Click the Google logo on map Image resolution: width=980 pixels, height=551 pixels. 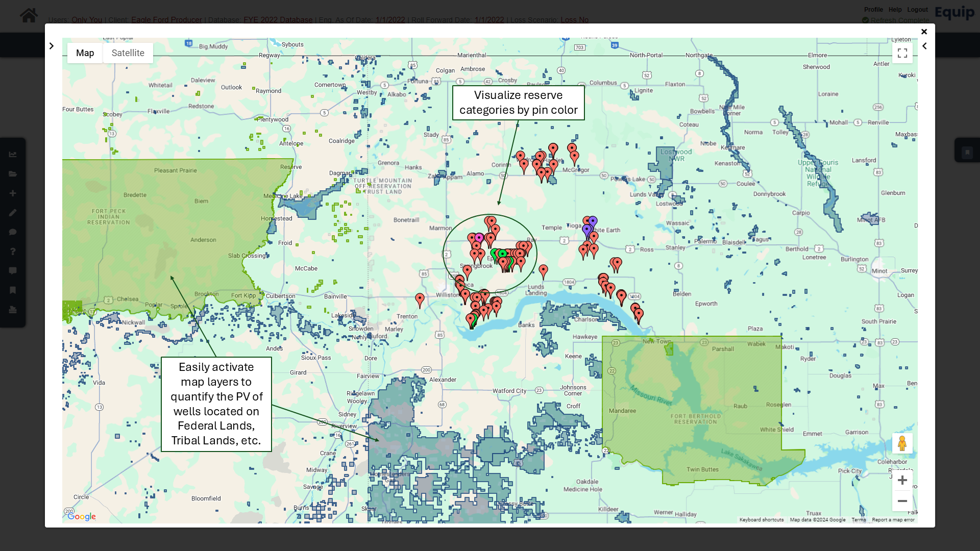tap(81, 516)
